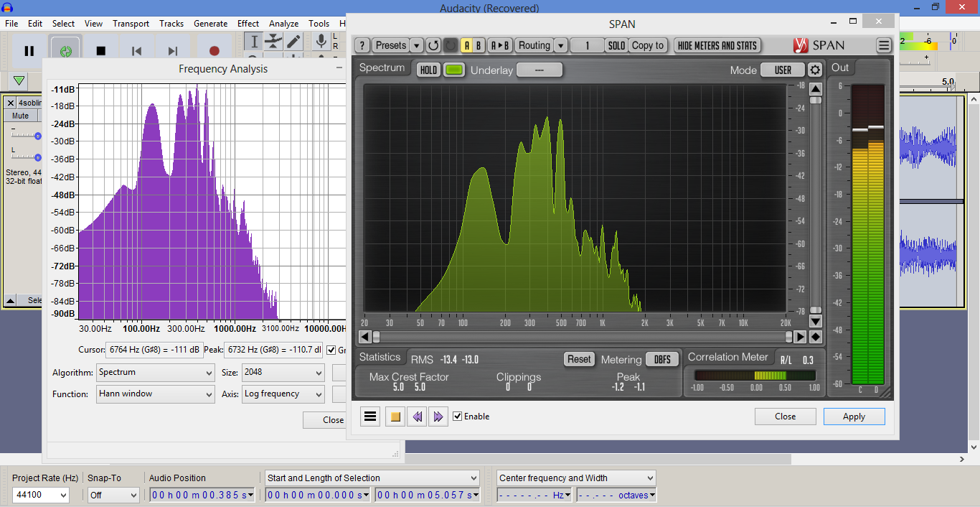Open SPAN spectrum mode settings gear

click(815, 70)
